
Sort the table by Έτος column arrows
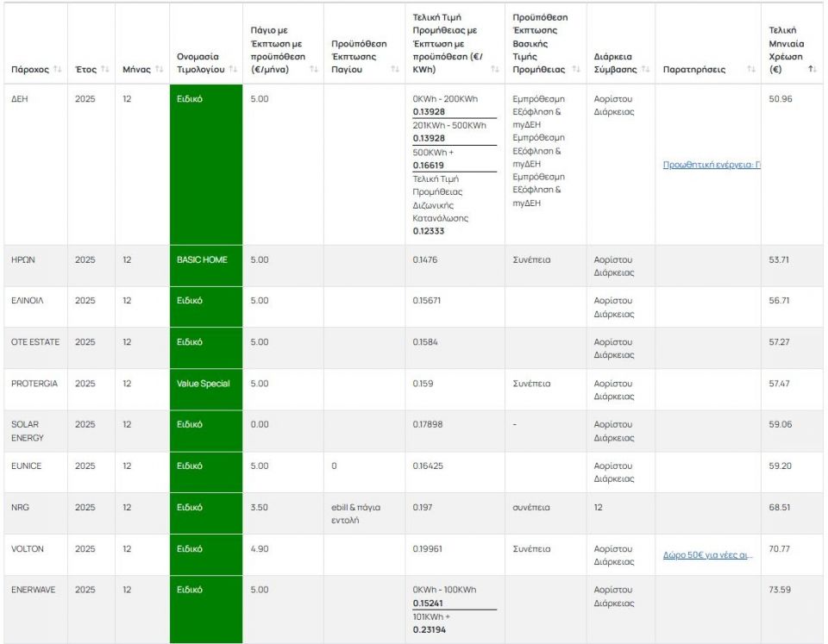click(x=105, y=69)
